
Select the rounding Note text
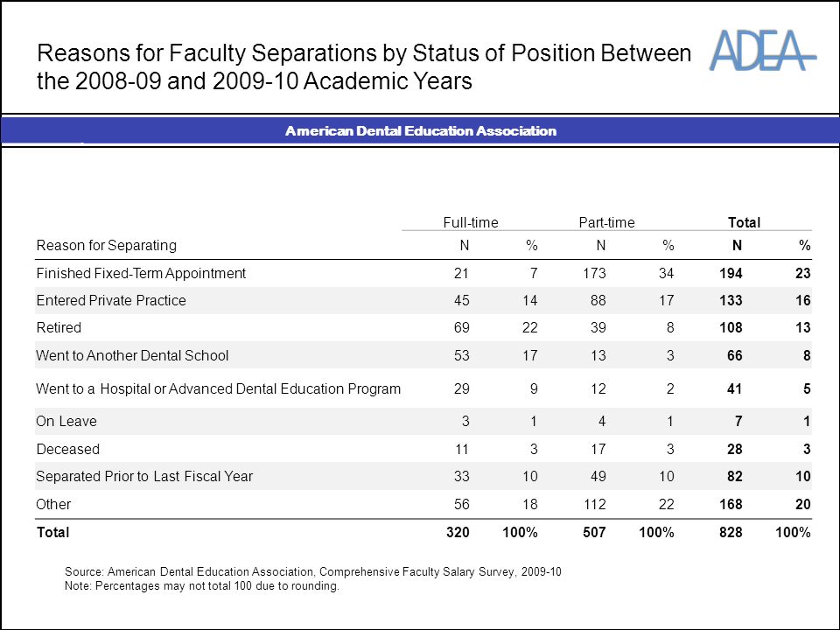[202, 586]
